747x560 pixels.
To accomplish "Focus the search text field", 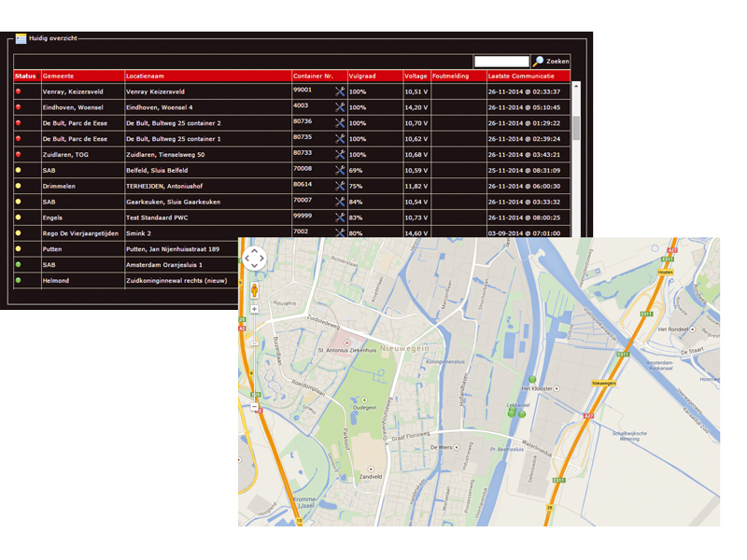I will point(501,62).
